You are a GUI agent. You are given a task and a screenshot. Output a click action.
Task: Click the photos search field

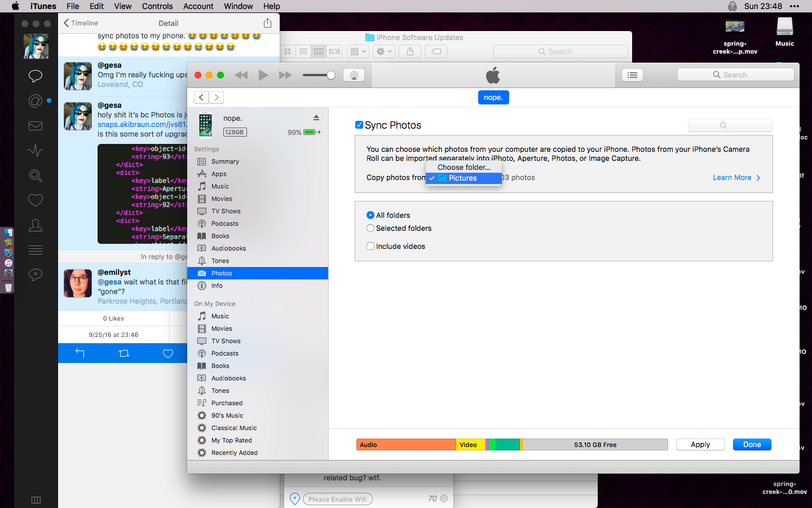coord(730,125)
